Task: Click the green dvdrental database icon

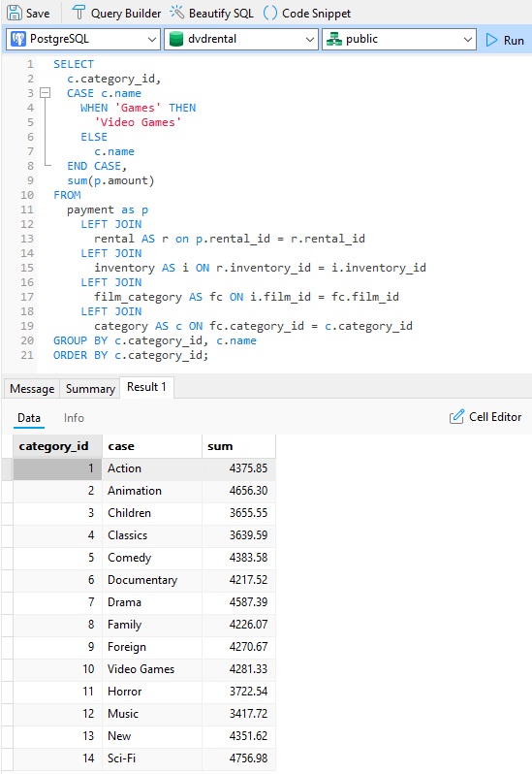Action: tap(176, 39)
